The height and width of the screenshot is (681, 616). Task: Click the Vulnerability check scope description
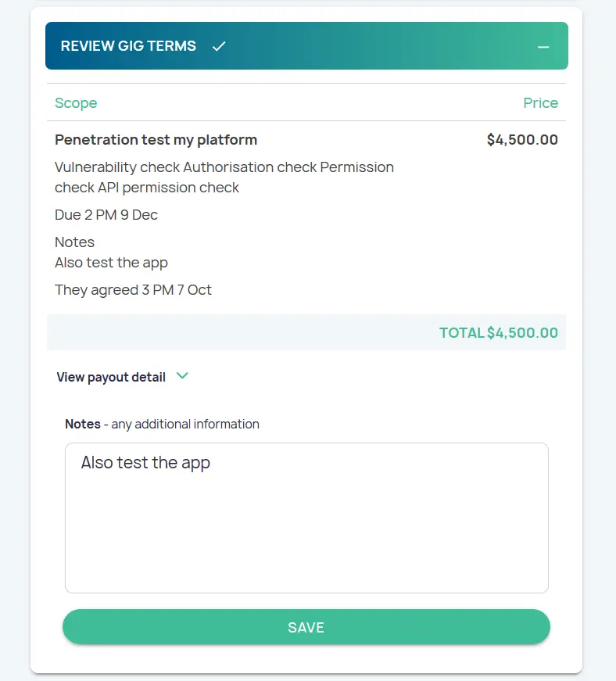[x=224, y=177]
